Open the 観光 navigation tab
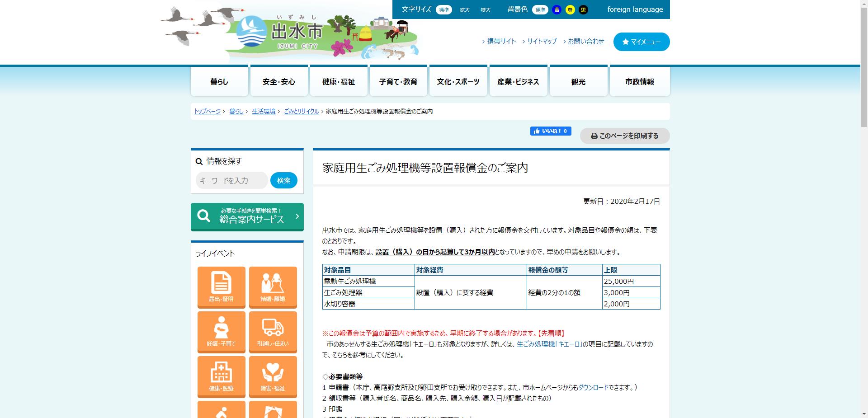868x418 pixels. coord(578,81)
